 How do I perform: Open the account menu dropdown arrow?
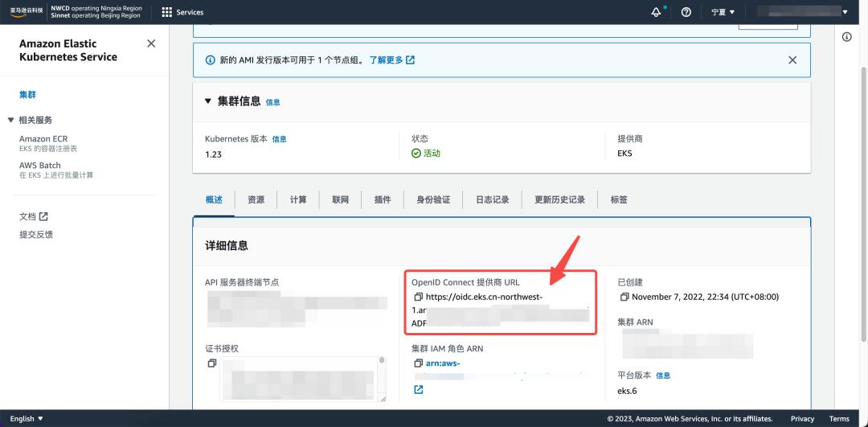845,12
